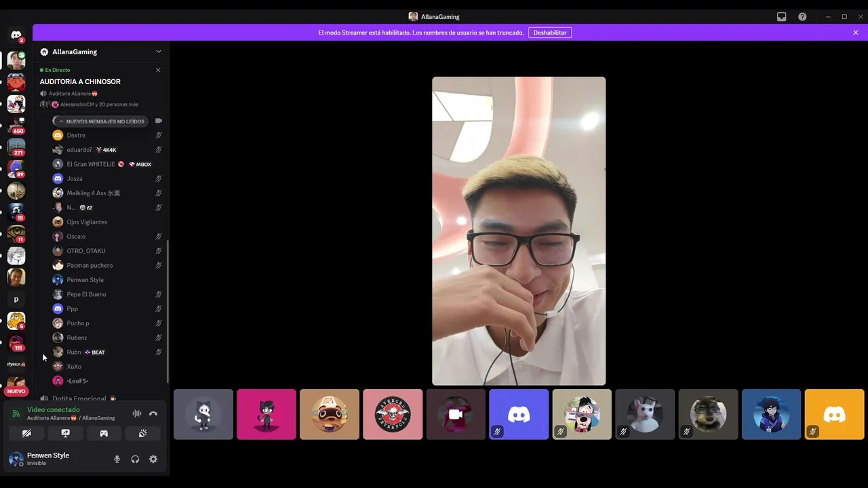
Task: Start an activity (gamepad icon)
Action: pyautogui.click(x=104, y=433)
